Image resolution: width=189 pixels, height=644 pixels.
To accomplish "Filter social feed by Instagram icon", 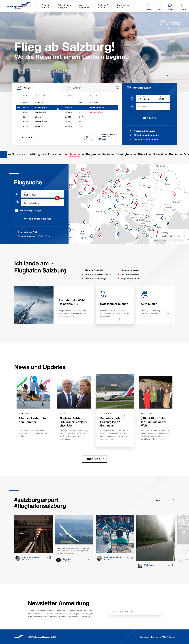I will (x=174, y=500).
